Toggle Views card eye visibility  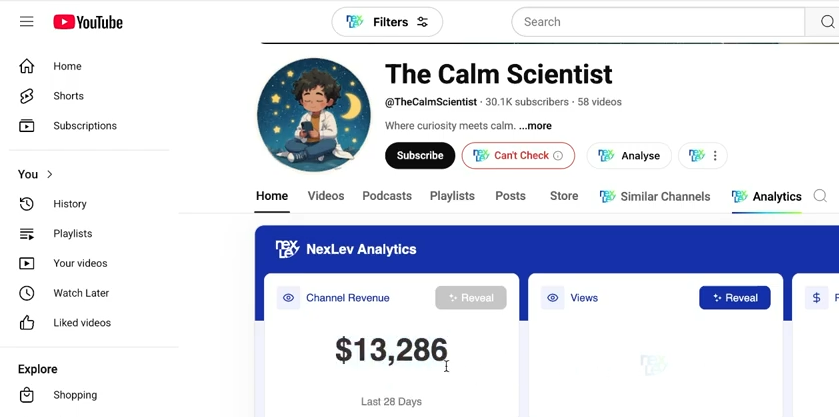point(552,298)
